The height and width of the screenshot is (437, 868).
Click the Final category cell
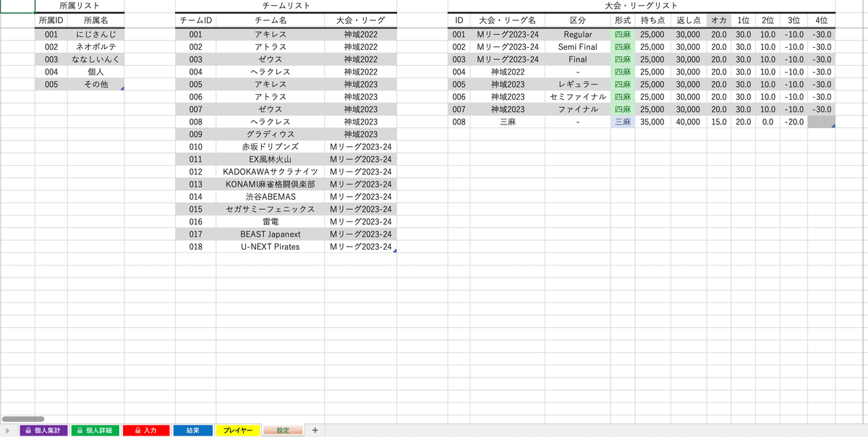(578, 59)
